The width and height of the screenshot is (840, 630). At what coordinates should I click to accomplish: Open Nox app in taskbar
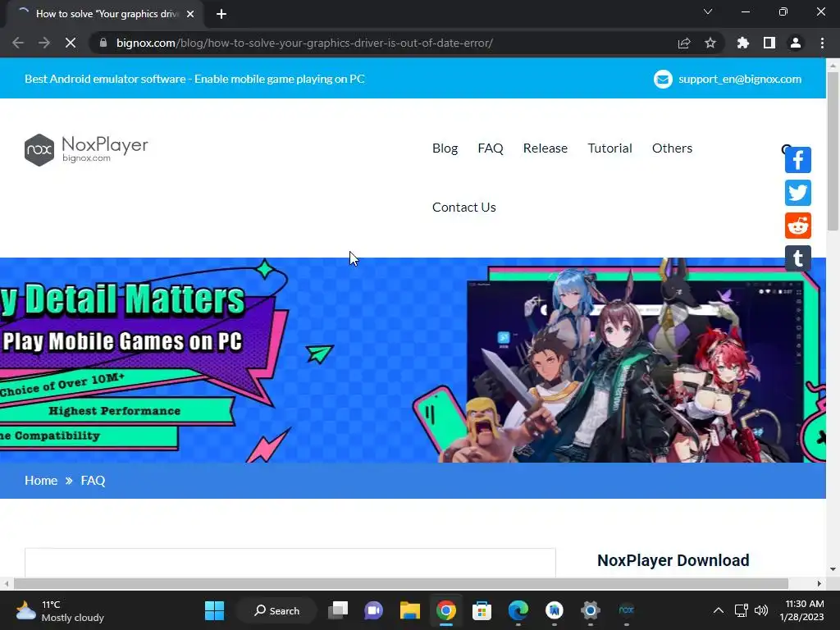pos(626,610)
